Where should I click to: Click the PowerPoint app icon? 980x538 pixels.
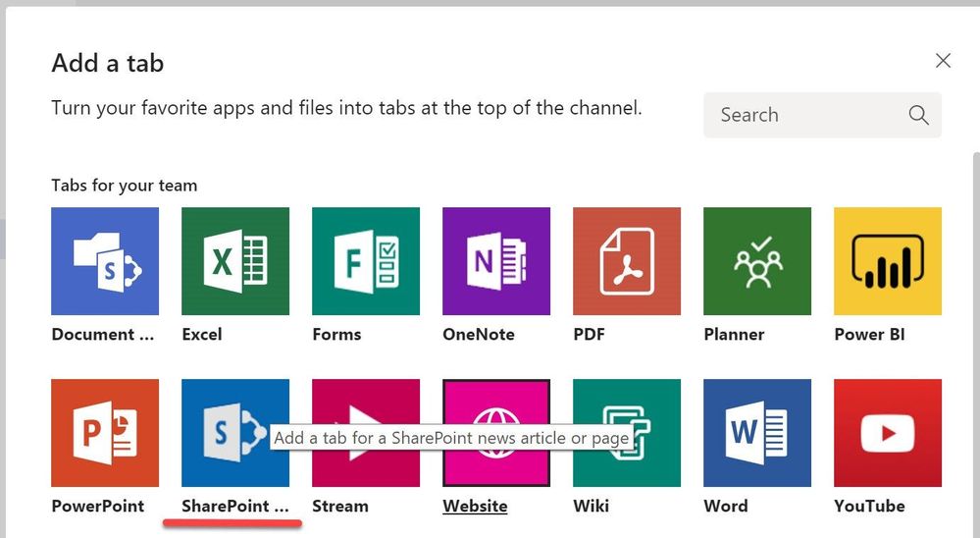[105, 433]
